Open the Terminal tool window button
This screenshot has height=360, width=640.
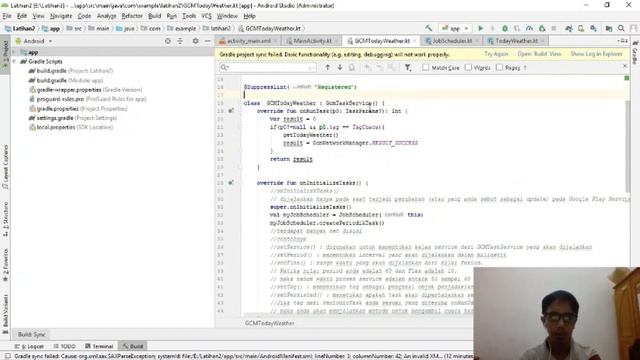point(99,346)
